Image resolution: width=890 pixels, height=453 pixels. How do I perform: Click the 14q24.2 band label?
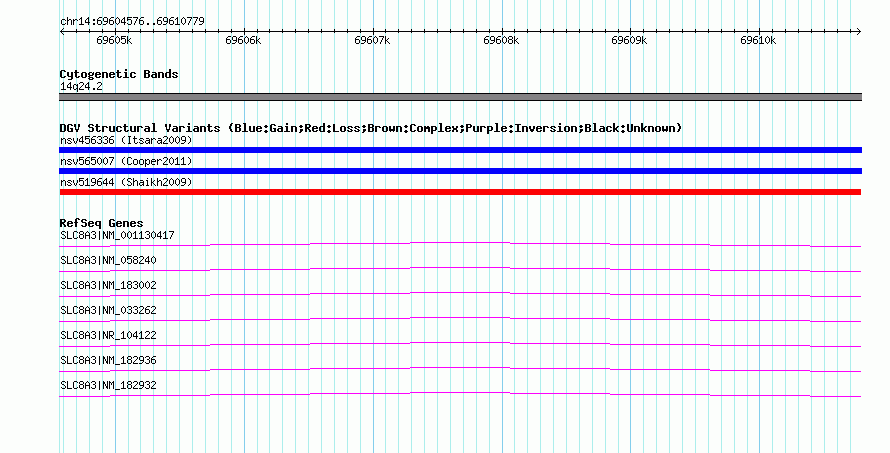click(81, 86)
